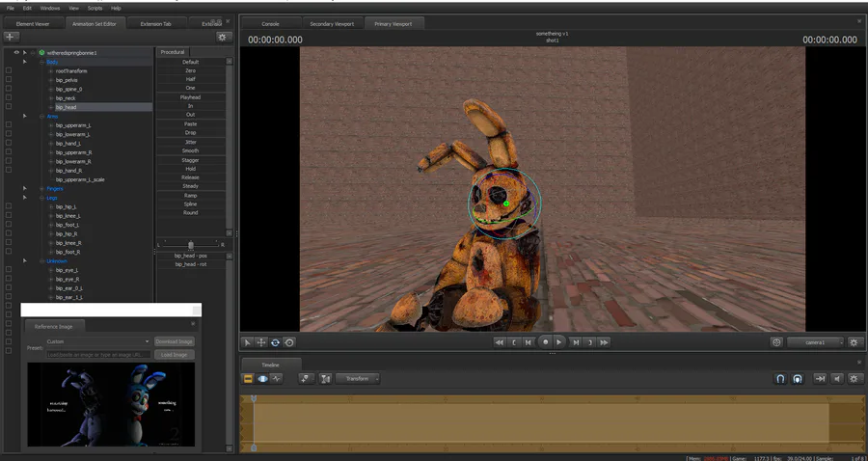
Task: Collapse the arrow next to witheredspringbonnie1
Action: [24, 53]
